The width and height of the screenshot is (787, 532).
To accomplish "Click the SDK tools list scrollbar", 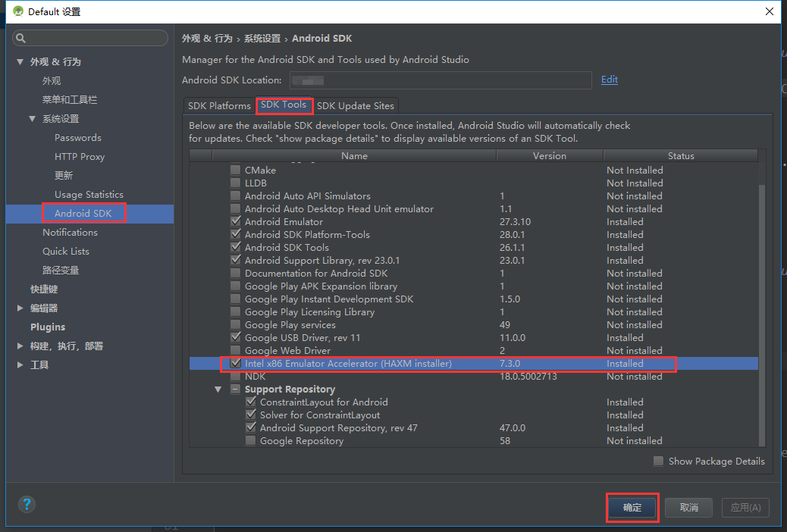I will tap(762, 314).
